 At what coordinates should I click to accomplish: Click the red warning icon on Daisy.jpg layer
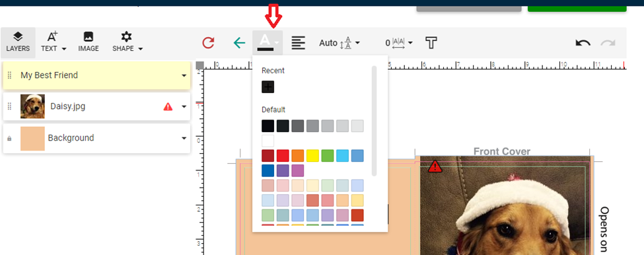tap(168, 107)
